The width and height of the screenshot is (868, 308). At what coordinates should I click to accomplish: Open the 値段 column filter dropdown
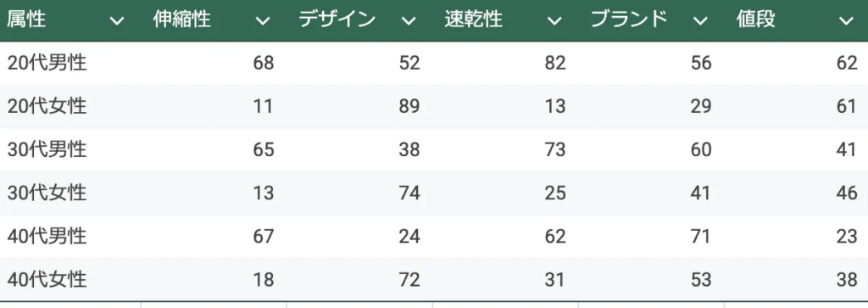coord(846,21)
